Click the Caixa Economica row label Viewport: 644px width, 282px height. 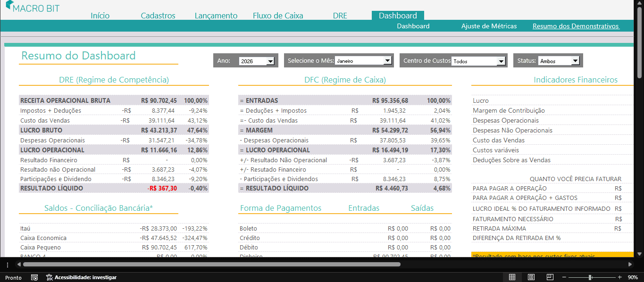tap(43, 238)
